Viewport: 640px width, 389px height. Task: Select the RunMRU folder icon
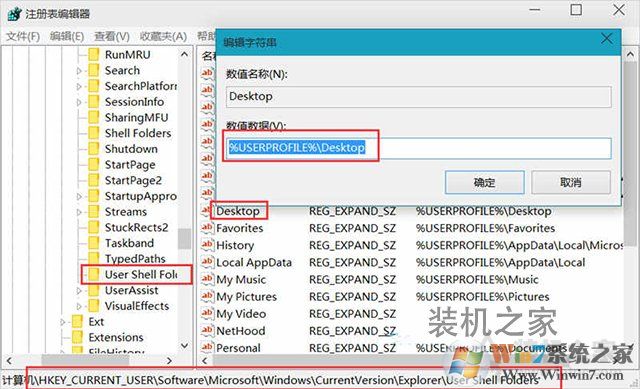tap(94, 54)
